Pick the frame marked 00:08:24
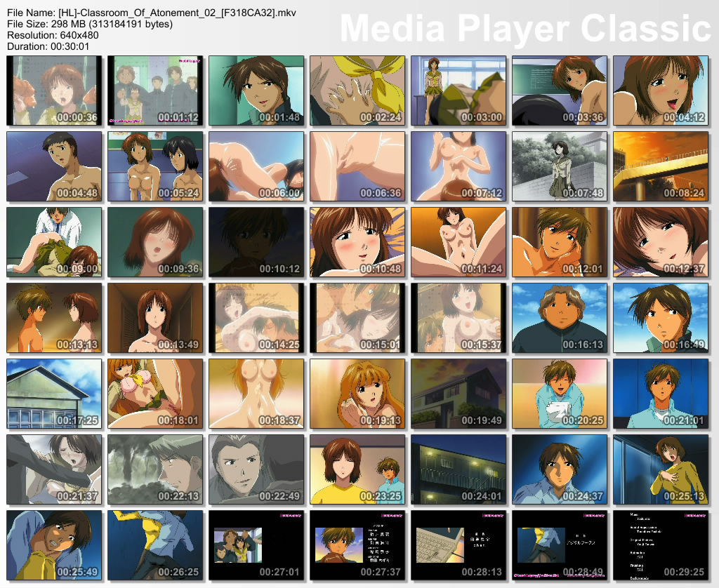The image size is (719, 588). tap(661, 166)
